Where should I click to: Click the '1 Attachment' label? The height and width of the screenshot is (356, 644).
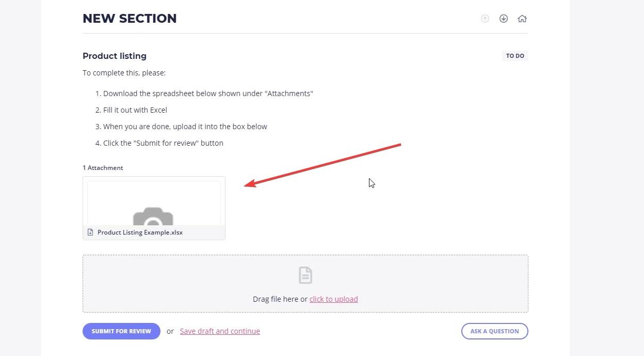point(103,168)
